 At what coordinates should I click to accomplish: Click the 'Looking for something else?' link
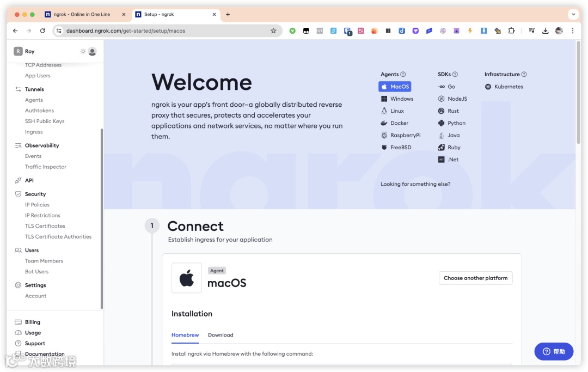point(415,184)
